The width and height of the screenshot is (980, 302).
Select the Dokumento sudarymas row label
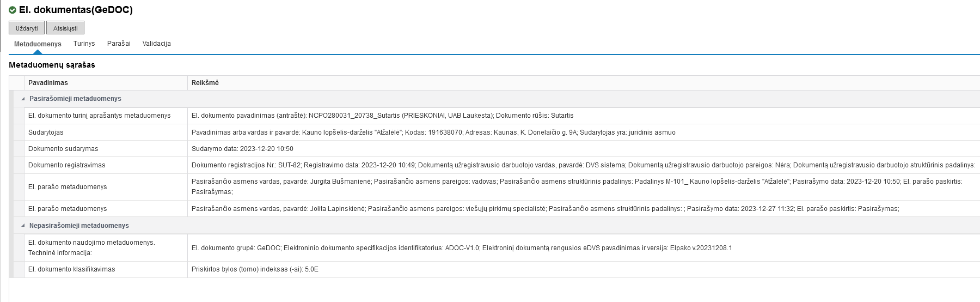63,149
